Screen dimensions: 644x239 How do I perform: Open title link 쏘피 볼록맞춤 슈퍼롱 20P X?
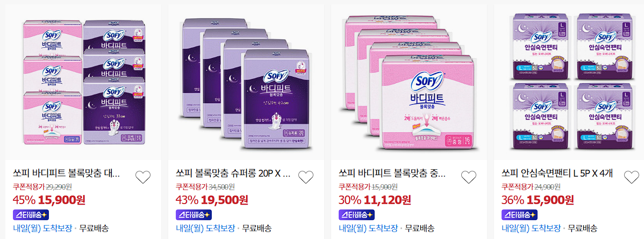233,173
